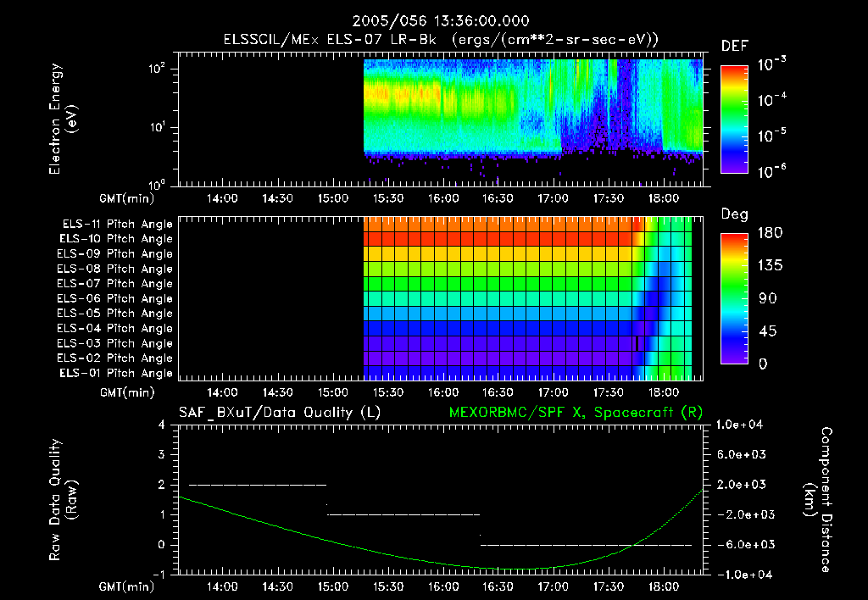Screen dimensions: 868x600
Task: Click GMT(min) label under the spectrogram panel
Action: [x=127, y=198]
